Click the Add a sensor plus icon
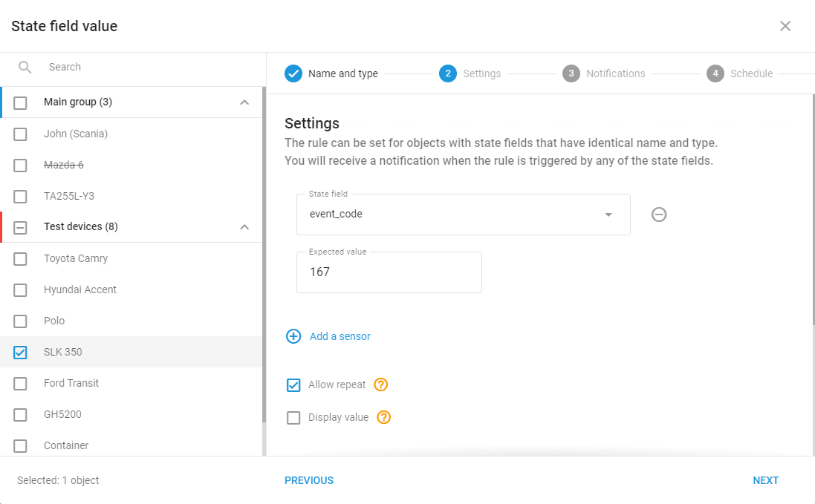815x504 pixels. (x=293, y=336)
